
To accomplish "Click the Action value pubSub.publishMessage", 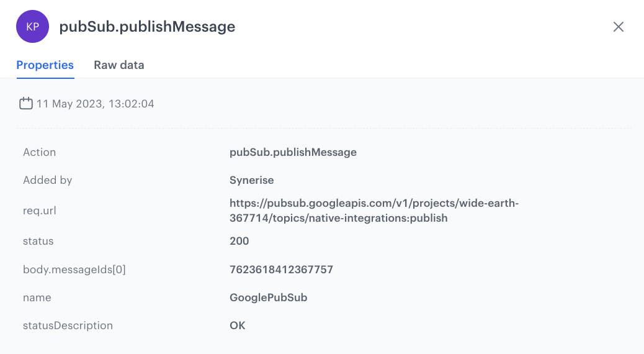I will pos(293,152).
